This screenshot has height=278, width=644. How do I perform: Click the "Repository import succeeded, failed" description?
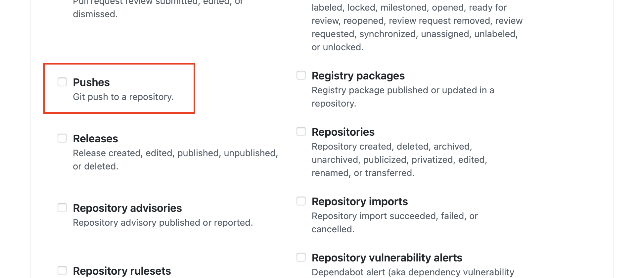394,216
